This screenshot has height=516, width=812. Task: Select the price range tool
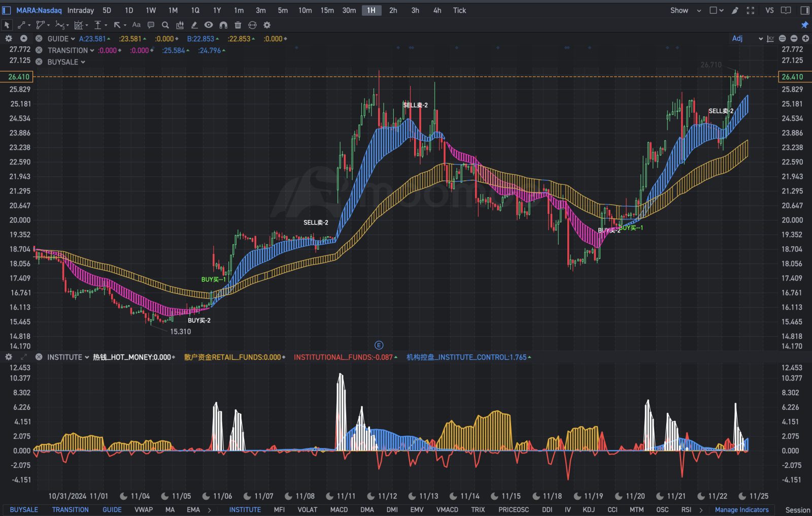coord(98,25)
